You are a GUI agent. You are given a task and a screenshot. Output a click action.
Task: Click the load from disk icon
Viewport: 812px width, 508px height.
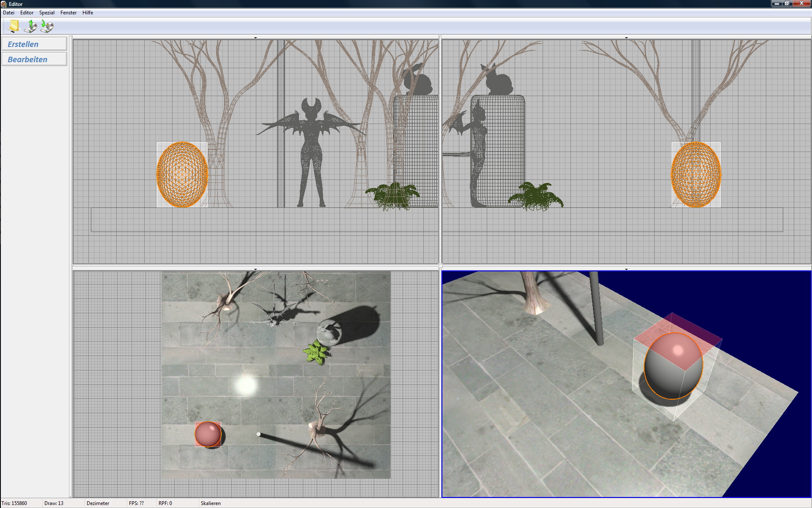tap(30, 26)
